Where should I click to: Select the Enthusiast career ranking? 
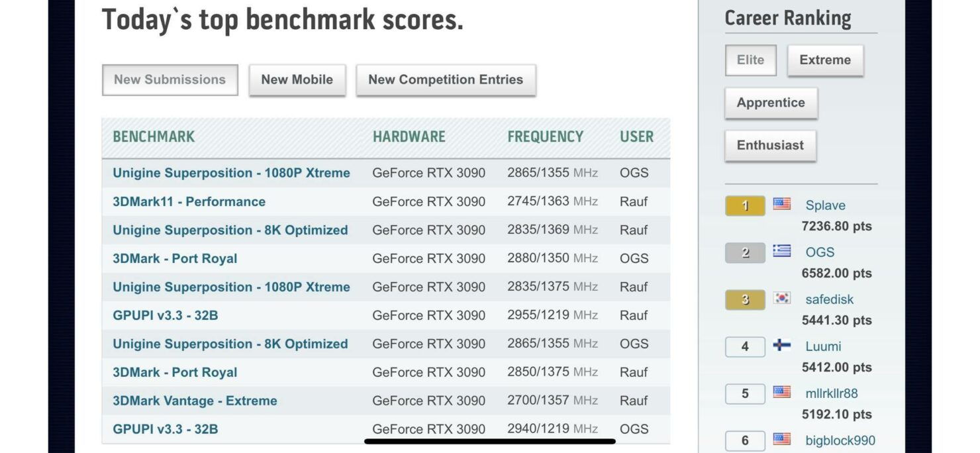(x=770, y=145)
